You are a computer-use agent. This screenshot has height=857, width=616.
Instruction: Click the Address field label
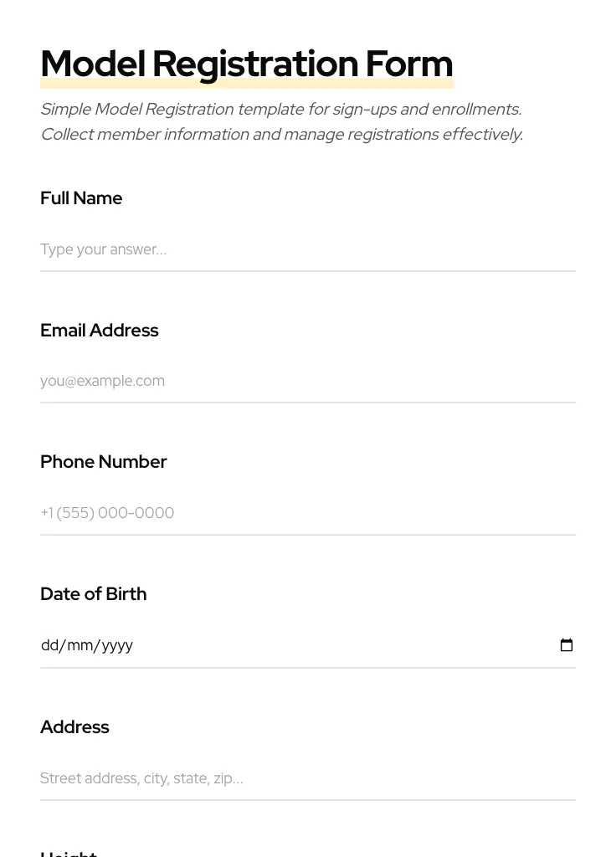(74, 727)
